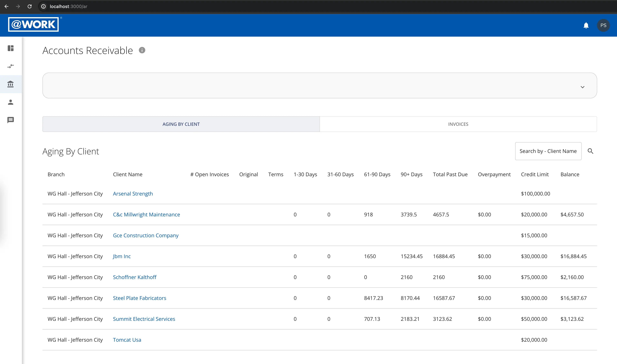Screen dimensions: 617x364
Task: Click the Total Past Due column header
Action: 450,174
